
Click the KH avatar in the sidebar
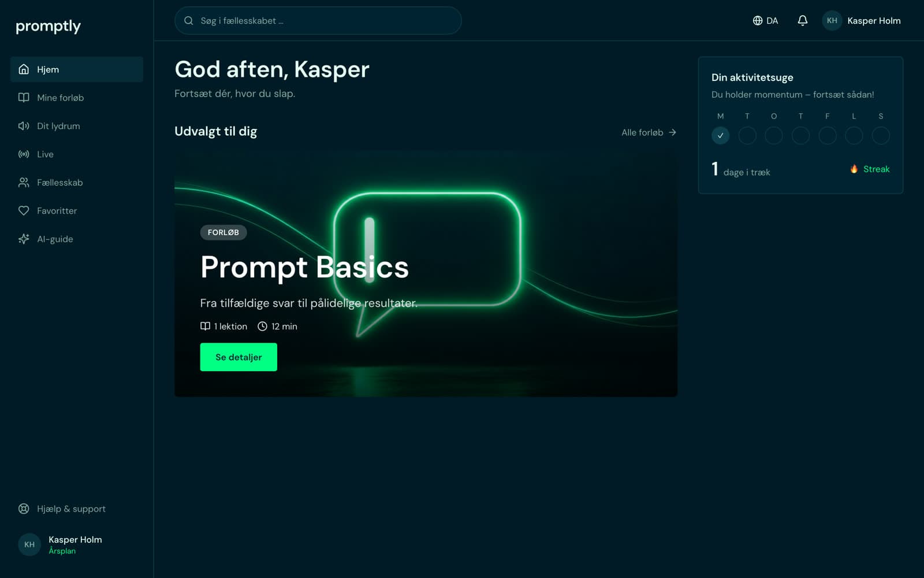coord(29,544)
